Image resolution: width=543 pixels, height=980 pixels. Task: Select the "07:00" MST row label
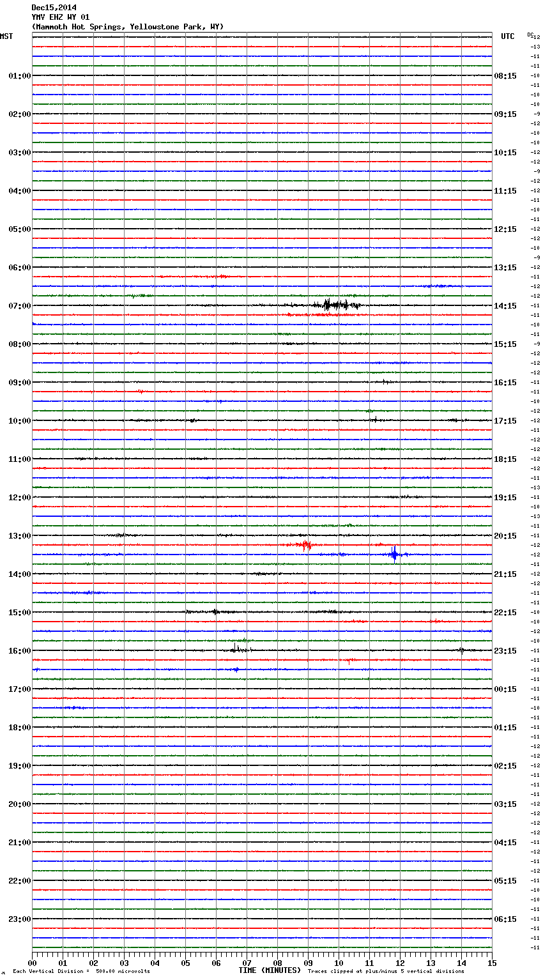click(x=20, y=306)
